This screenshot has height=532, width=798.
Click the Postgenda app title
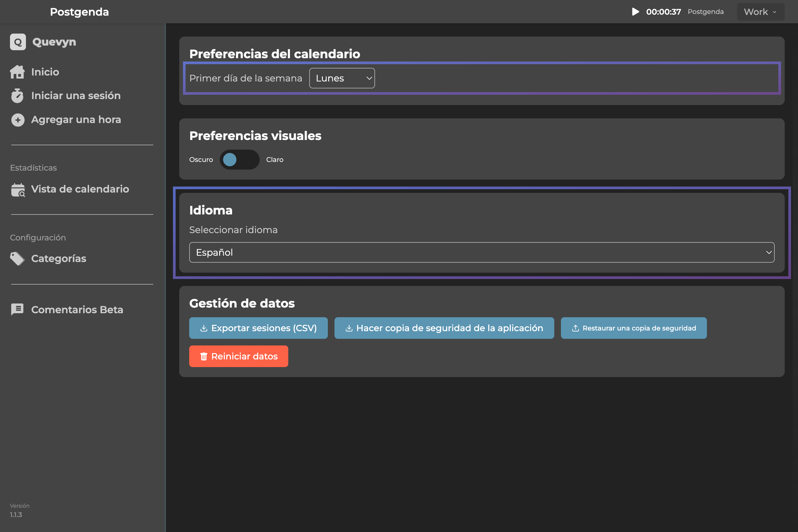point(79,12)
